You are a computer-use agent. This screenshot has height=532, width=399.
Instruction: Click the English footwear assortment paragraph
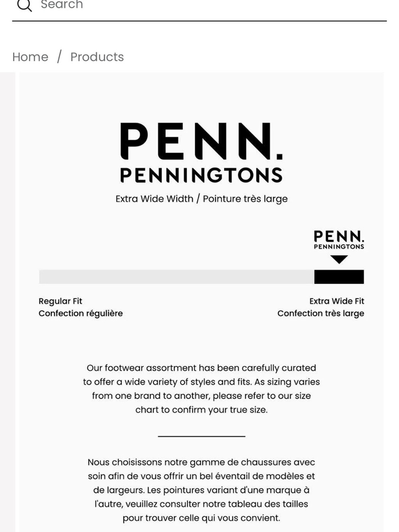pyautogui.click(x=201, y=389)
